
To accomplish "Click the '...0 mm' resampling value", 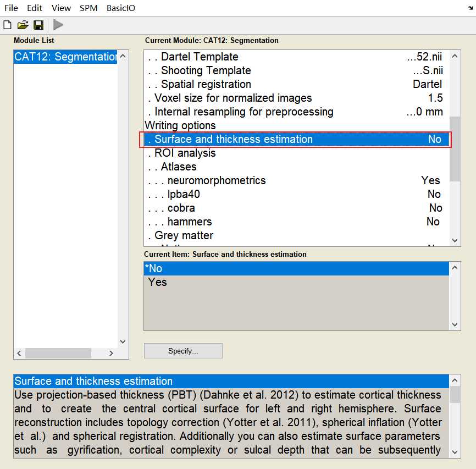I will 425,112.
